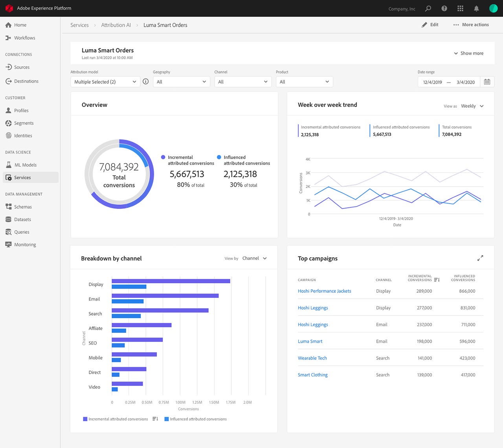Go to Attribution AI breadcrumb
This screenshot has width=503, height=448.
pyautogui.click(x=116, y=25)
